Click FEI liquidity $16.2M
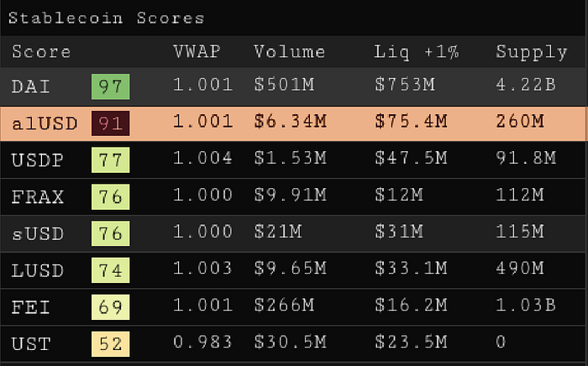The width and height of the screenshot is (588, 366). click(x=411, y=305)
